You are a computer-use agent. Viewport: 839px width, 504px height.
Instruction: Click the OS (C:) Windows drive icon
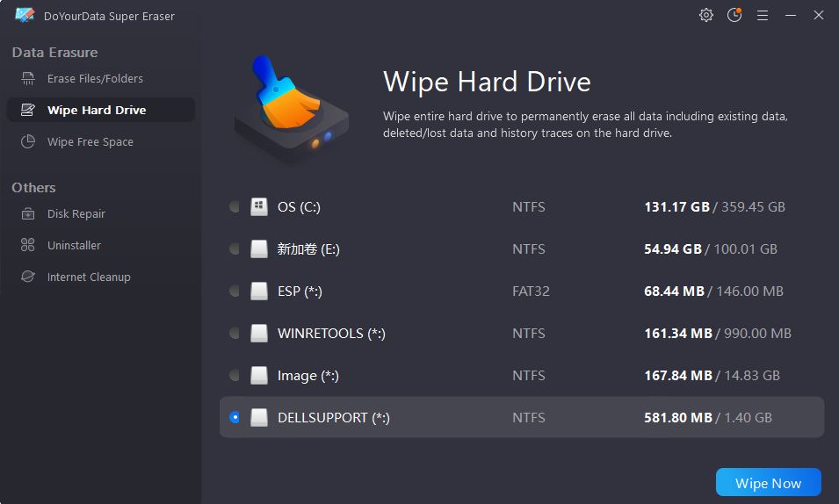259,206
